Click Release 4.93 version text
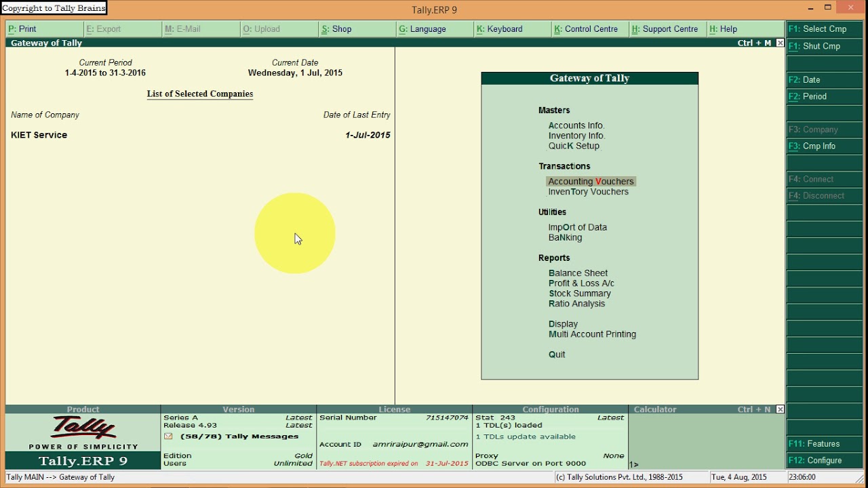The image size is (868, 488). coord(190,426)
